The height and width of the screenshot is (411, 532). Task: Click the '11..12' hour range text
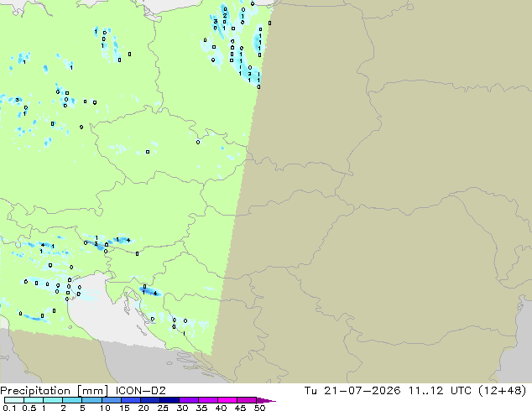[x=425, y=390]
